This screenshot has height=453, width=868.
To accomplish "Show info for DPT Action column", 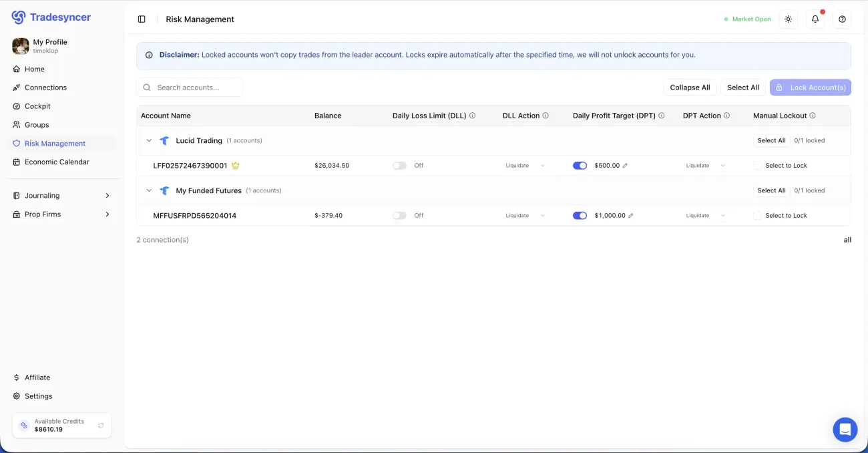I will coord(726,116).
